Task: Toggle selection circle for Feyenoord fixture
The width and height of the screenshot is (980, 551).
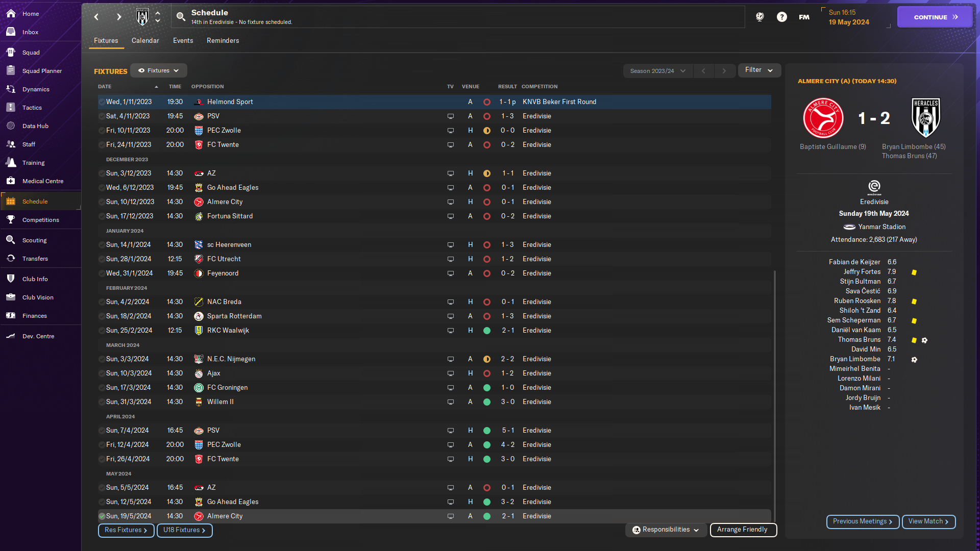Action: point(102,273)
